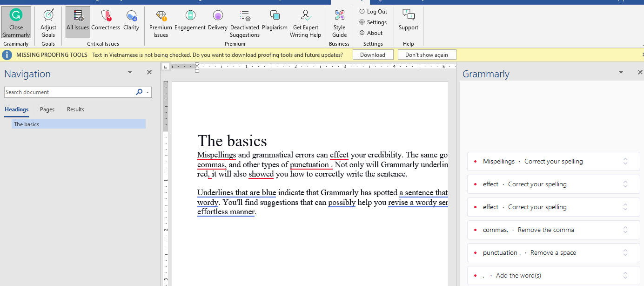Open Deactivated Suggestions
The width and height of the screenshot is (644, 286).
245,23
